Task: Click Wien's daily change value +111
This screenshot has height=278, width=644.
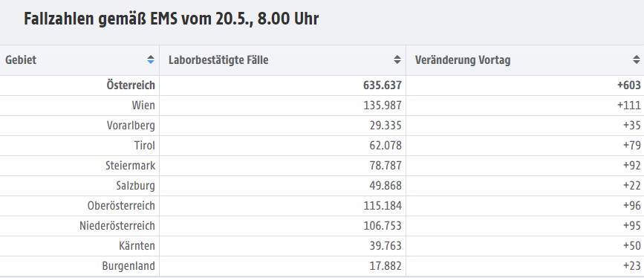Action: coord(629,106)
